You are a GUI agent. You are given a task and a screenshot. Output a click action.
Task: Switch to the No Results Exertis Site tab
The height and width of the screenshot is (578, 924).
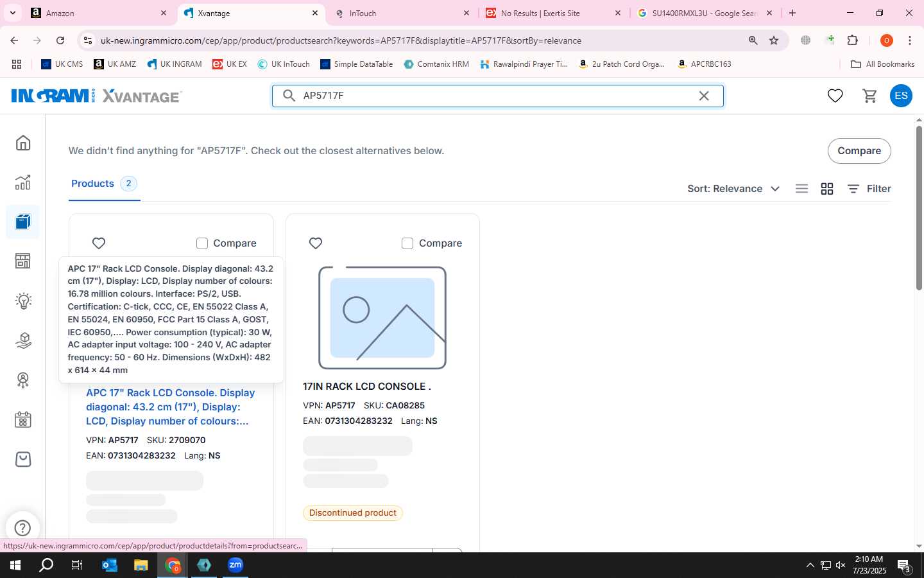coord(553,13)
